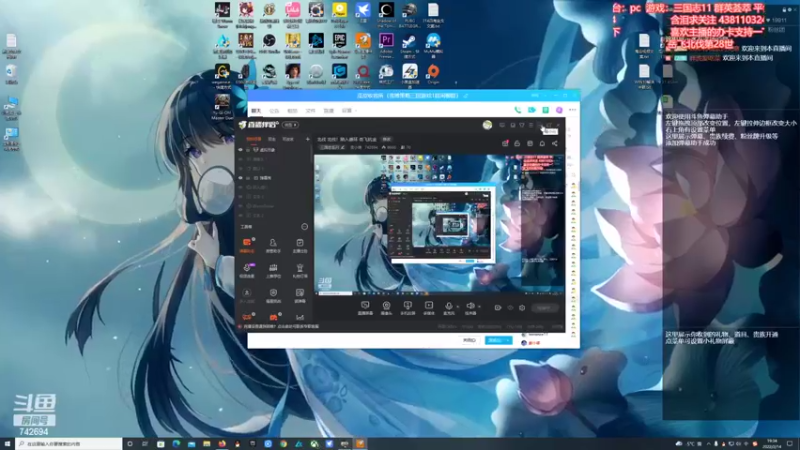Click the stream preview thumbnail area

click(439, 223)
